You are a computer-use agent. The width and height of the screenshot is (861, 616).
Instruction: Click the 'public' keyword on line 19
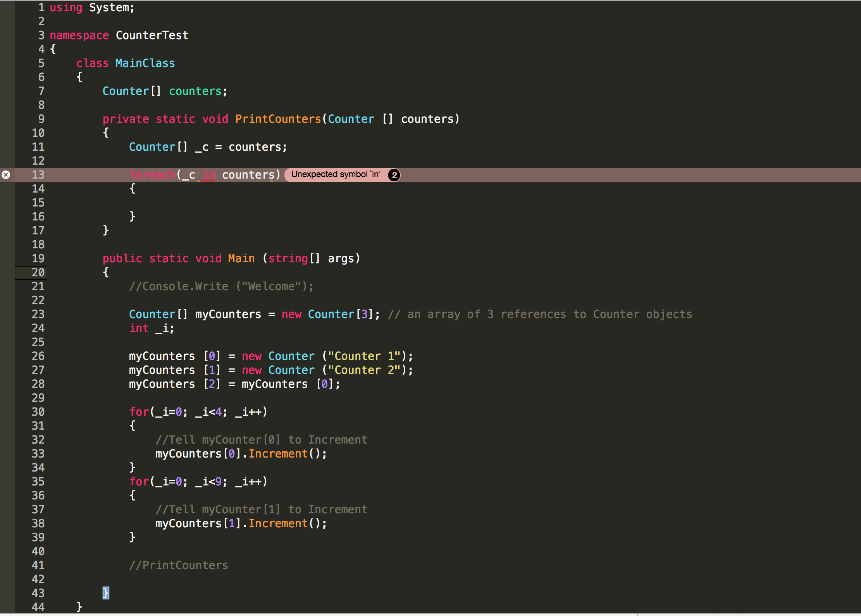(122, 258)
